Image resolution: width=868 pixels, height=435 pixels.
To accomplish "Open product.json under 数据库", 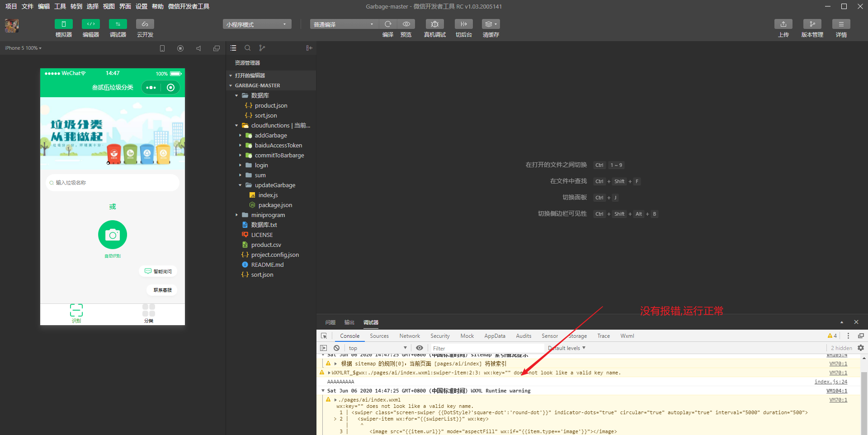I will [x=271, y=105].
